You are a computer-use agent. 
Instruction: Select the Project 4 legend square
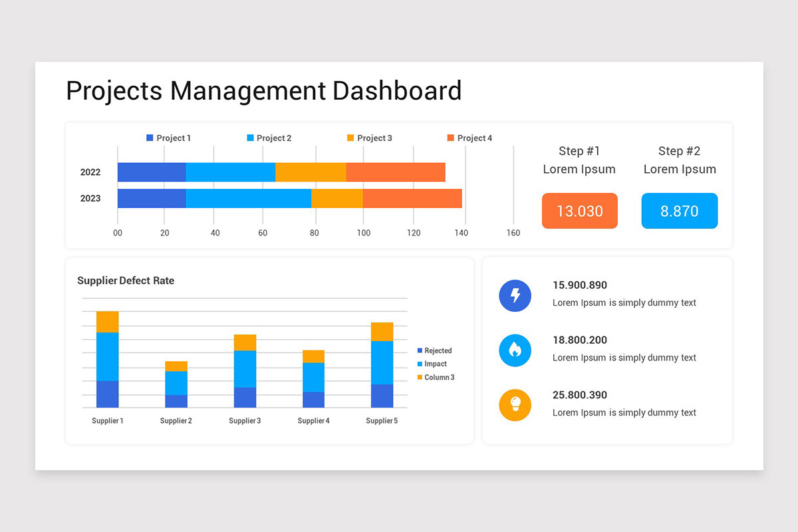point(451,138)
